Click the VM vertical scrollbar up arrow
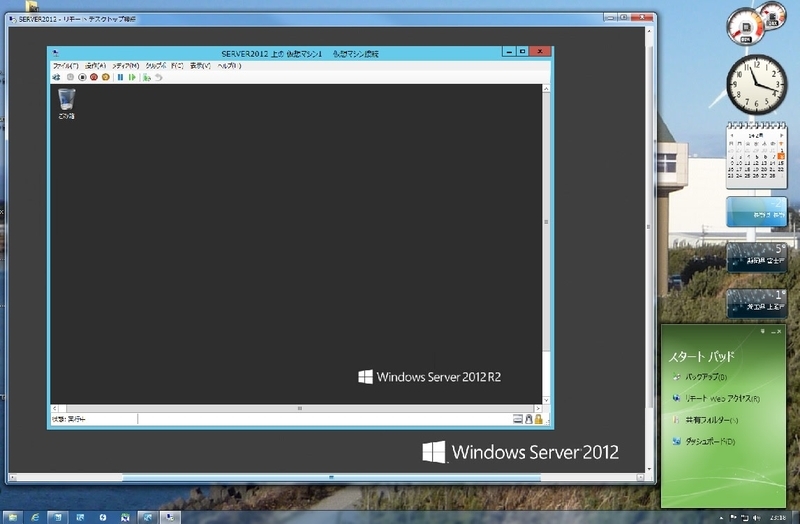The width and height of the screenshot is (800, 524). [546, 89]
